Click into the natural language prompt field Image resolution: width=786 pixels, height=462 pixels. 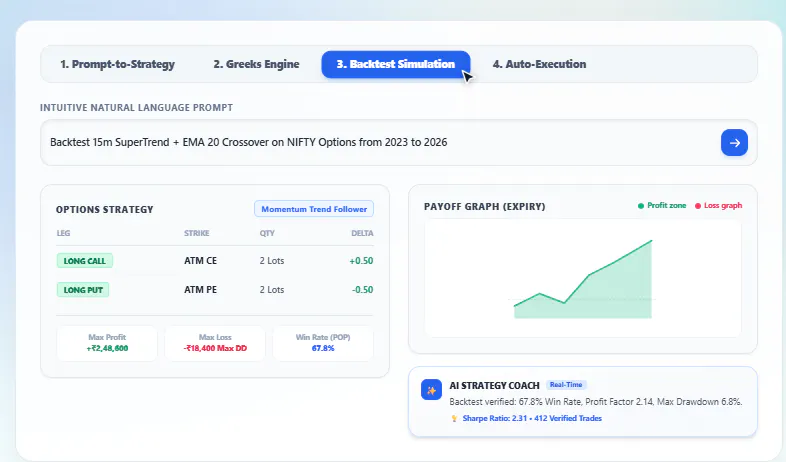pyautogui.click(x=381, y=142)
